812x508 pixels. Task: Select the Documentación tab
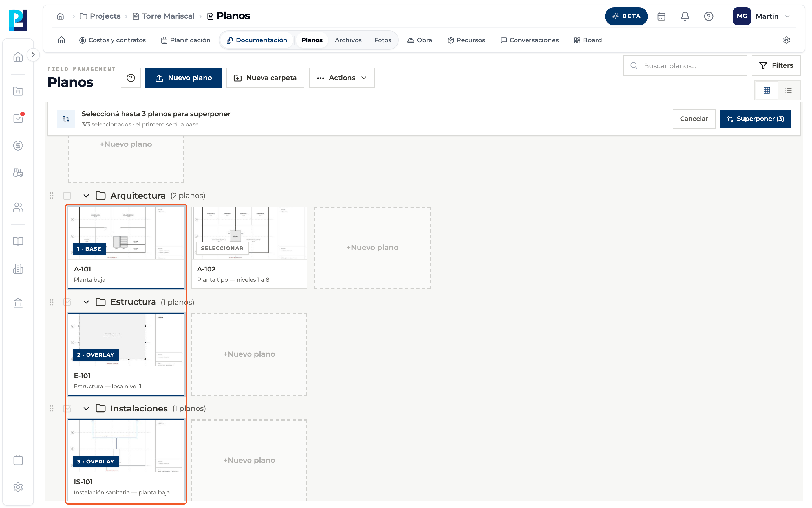click(x=257, y=40)
